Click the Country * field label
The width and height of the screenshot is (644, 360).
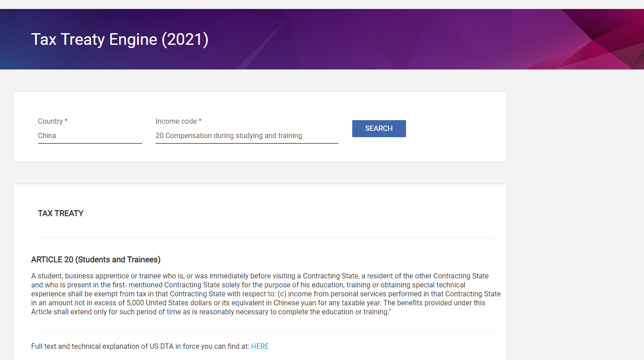(x=53, y=121)
